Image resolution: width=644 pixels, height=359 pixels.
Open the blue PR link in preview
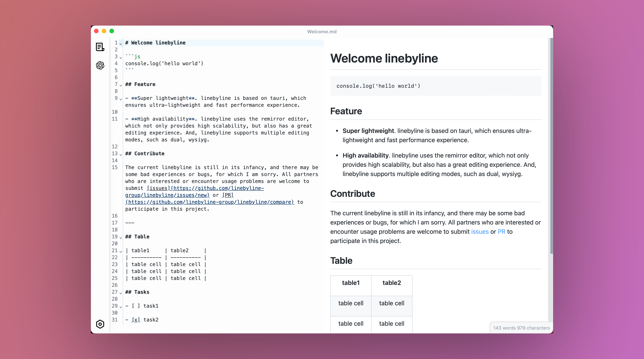(x=501, y=232)
